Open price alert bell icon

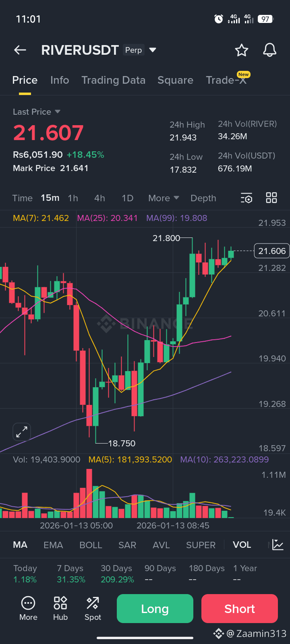pos(269,50)
